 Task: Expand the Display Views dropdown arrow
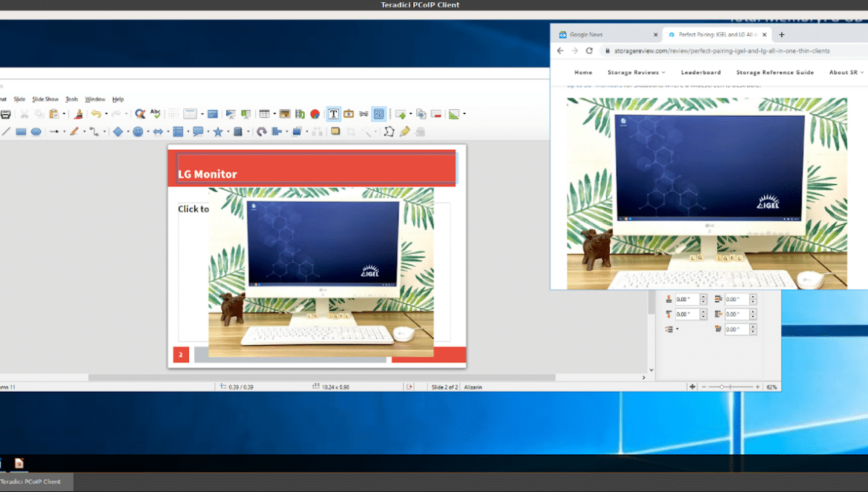pos(202,114)
